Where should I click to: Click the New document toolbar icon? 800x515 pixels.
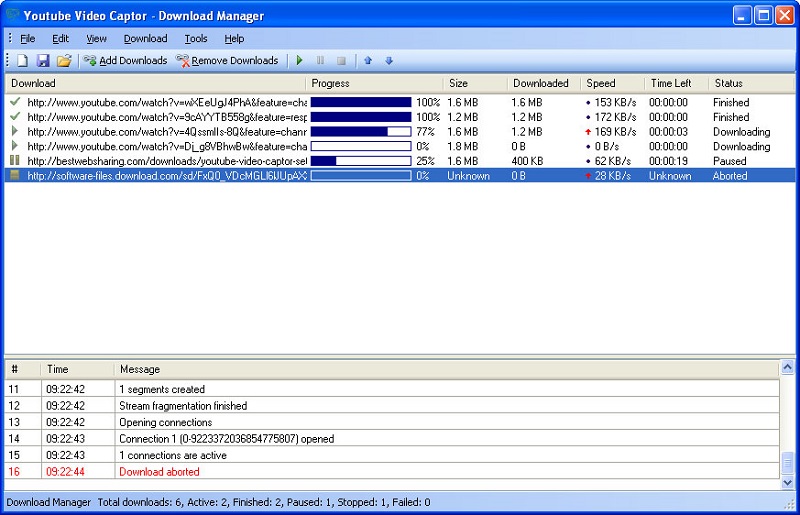[22, 61]
